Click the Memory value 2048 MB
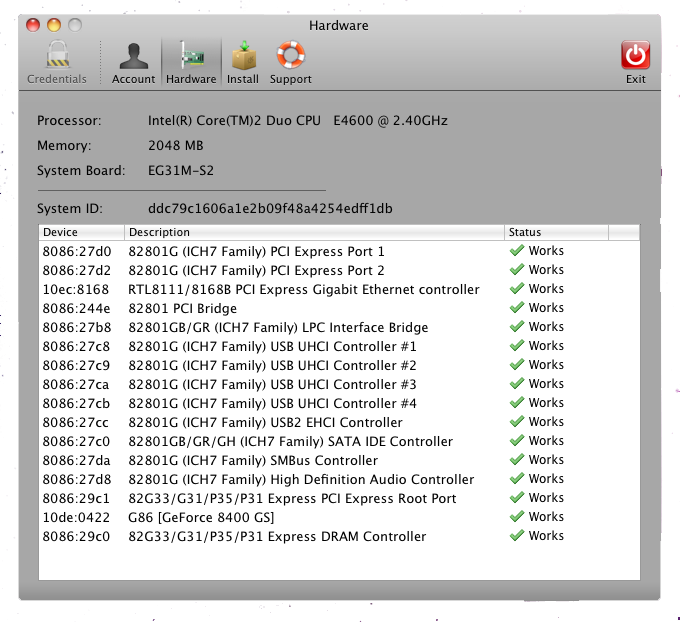The image size is (680, 622). point(176,145)
